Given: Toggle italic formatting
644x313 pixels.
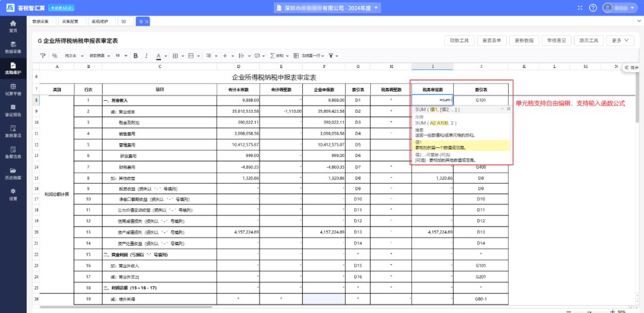Looking at the screenshot, I should coord(146,56).
